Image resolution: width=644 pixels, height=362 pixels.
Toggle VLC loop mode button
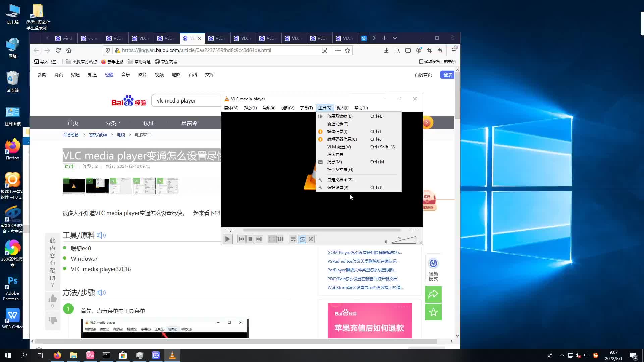pos(302,239)
